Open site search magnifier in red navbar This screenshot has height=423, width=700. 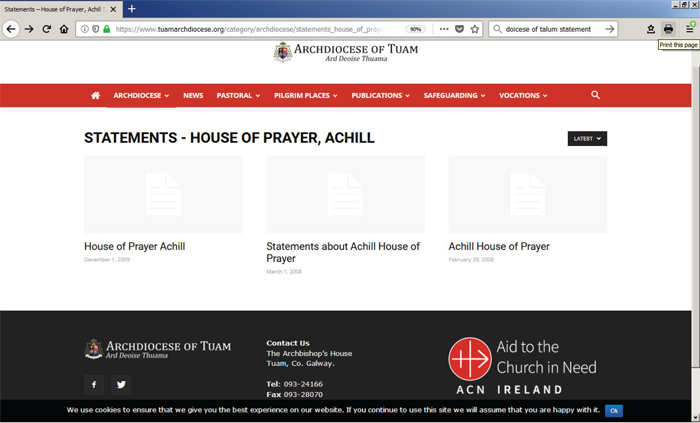pyautogui.click(x=596, y=95)
